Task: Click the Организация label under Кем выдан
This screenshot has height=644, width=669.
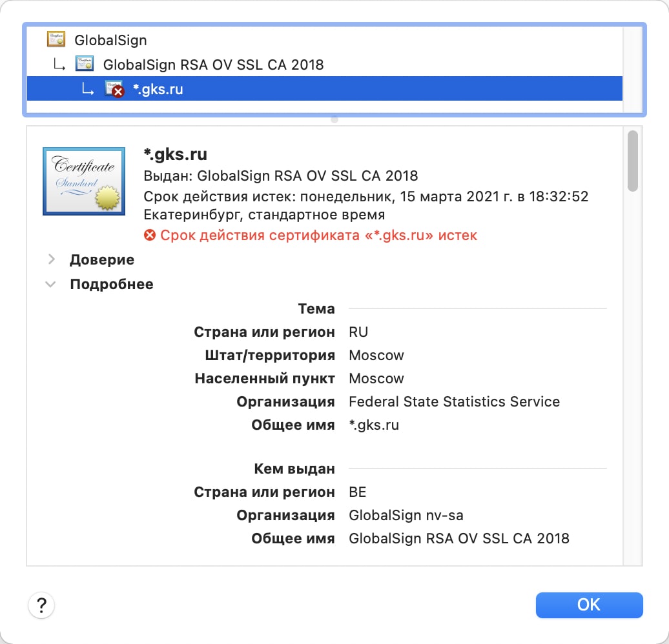Action: [x=285, y=515]
